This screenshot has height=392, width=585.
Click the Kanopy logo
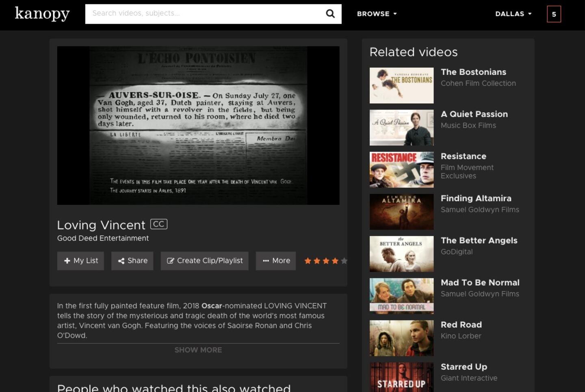tap(42, 14)
